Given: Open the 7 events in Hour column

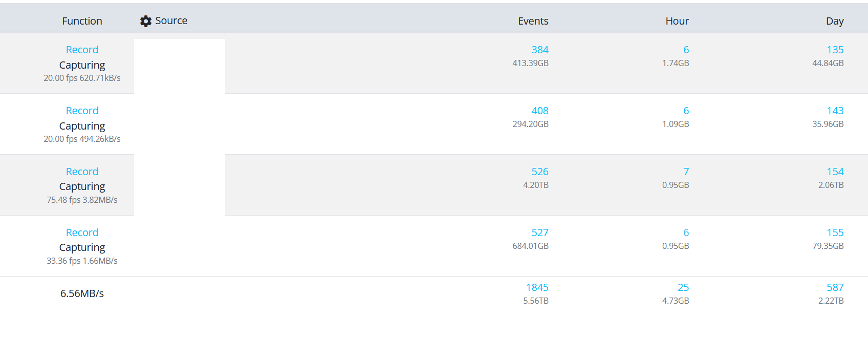Looking at the screenshot, I should click(x=686, y=172).
